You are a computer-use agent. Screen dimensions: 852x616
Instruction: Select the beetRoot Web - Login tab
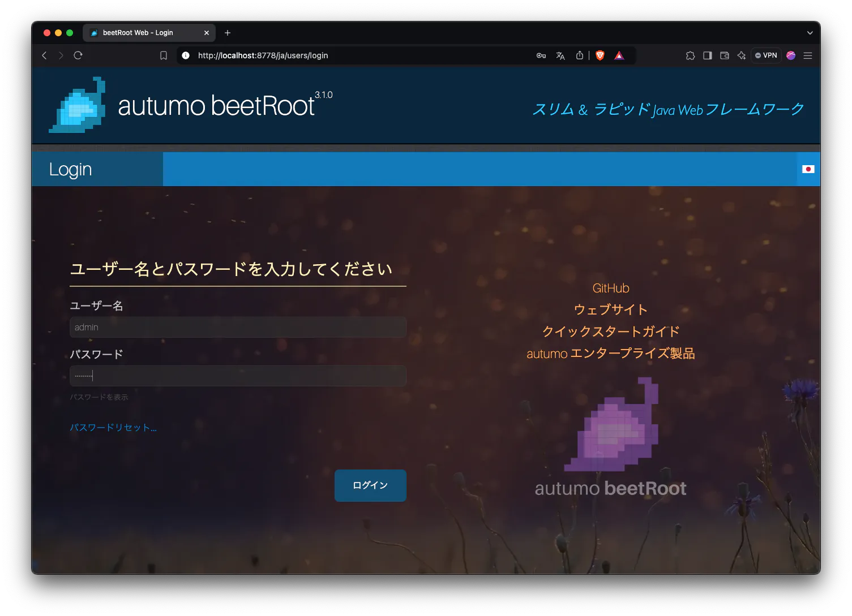pos(149,33)
